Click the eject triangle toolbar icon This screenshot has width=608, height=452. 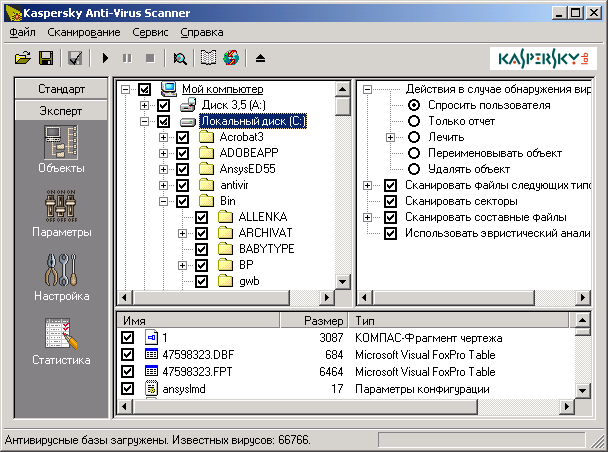tap(260, 59)
